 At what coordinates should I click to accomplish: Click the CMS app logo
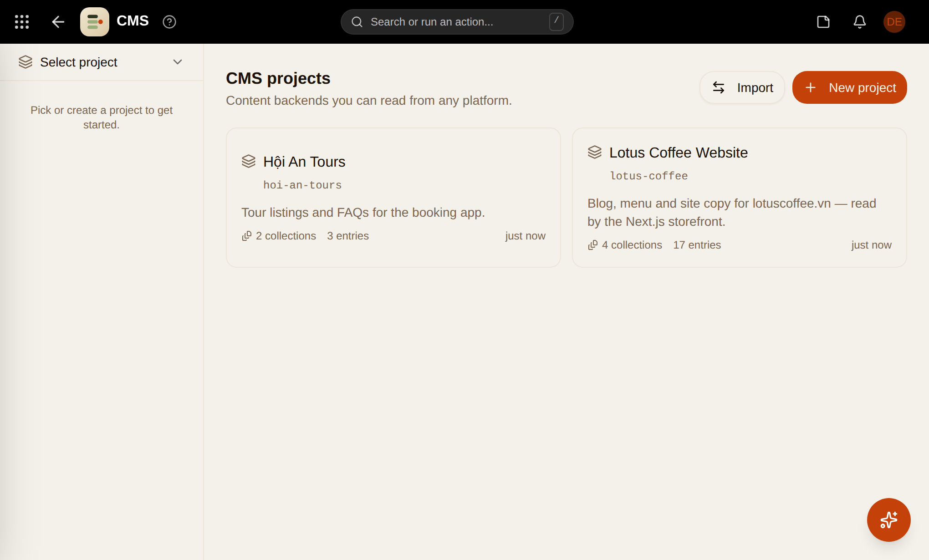(x=95, y=22)
